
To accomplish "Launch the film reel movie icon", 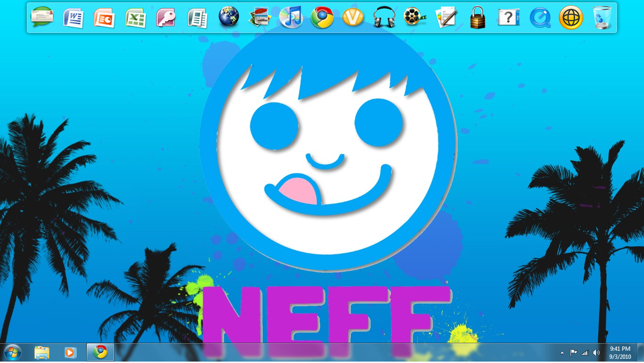I will pyautogui.click(x=414, y=18).
